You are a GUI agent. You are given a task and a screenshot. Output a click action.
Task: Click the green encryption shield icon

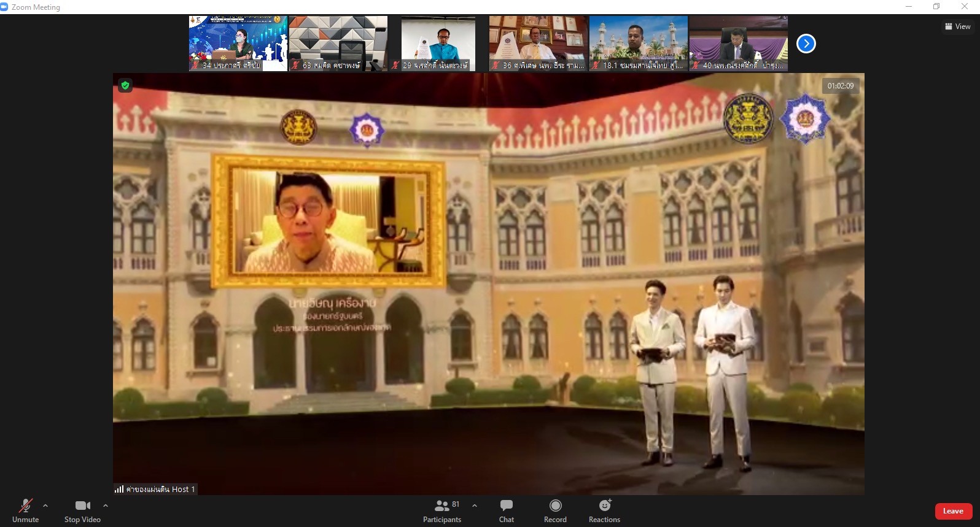tap(125, 86)
